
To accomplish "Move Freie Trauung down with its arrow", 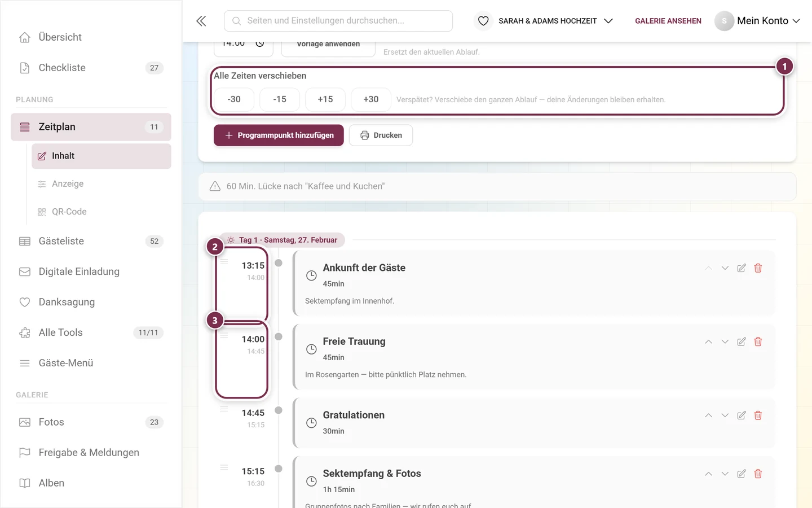I will pyautogui.click(x=725, y=342).
